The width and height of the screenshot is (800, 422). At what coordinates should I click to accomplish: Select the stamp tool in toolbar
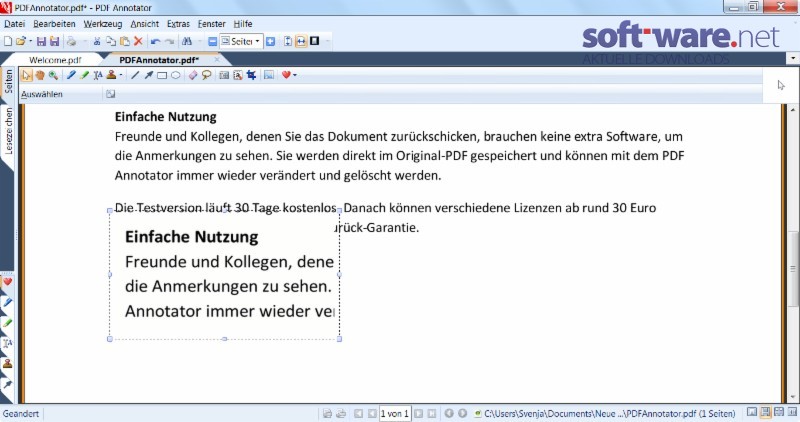111,76
